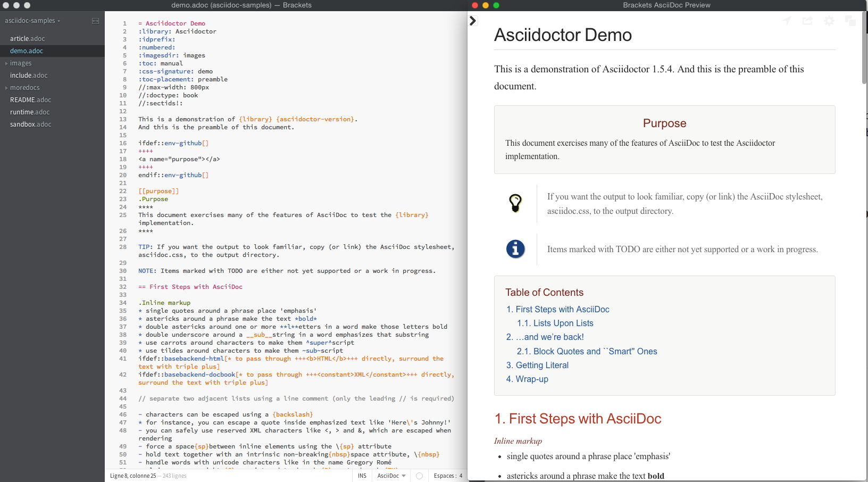Click line number 22 in the gutter
The width and height of the screenshot is (868, 482).
123,191
